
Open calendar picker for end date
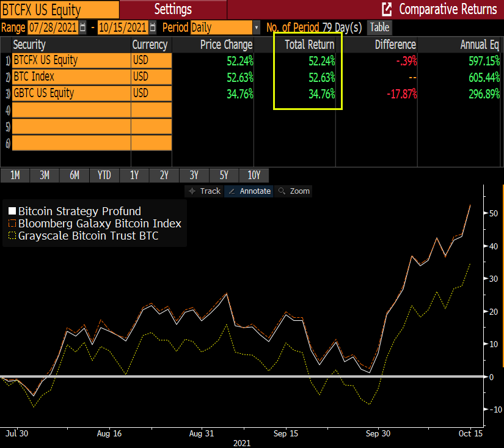pyautogui.click(x=153, y=28)
